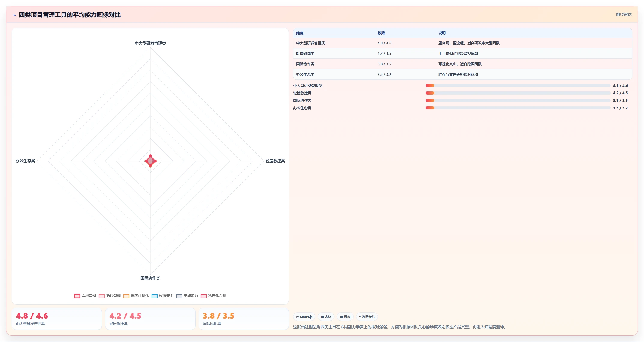Click the summary paragraph below the chips

(x=400, y=327)
